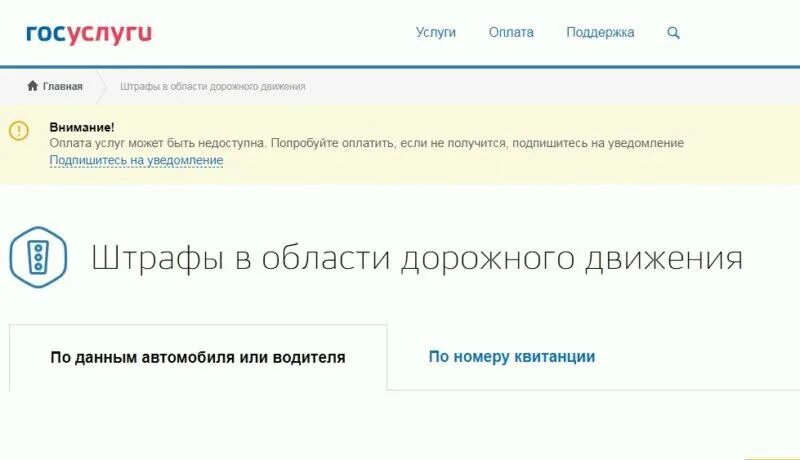Open the Поддержка menu item

pos(601,33)
